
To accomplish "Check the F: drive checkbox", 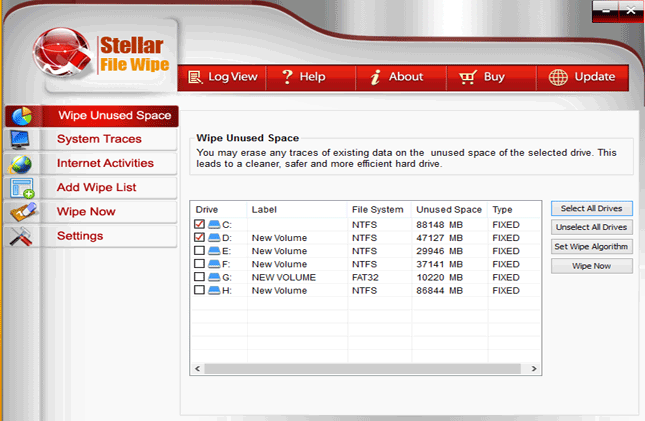I will [x=200, y=263].
